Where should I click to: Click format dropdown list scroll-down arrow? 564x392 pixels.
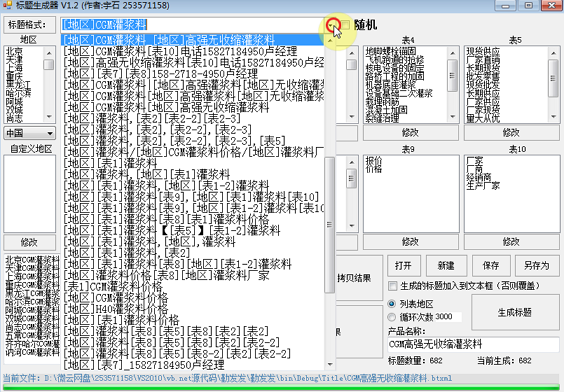point(330,364)
